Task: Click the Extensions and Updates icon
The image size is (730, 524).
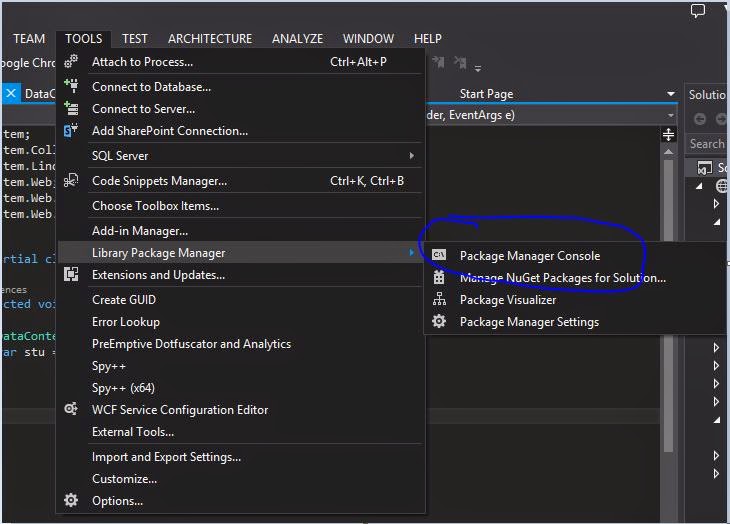Action: [x=71, y=275]
